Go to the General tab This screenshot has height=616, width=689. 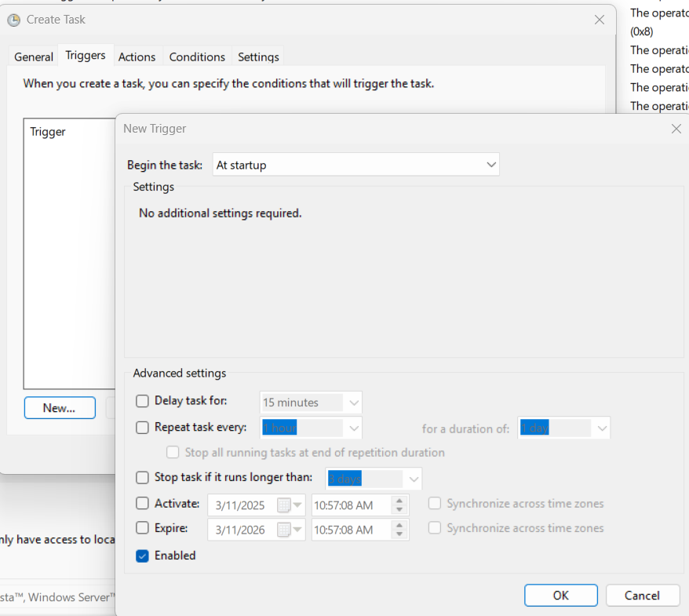pyautogui.click(x=34, y=56)
